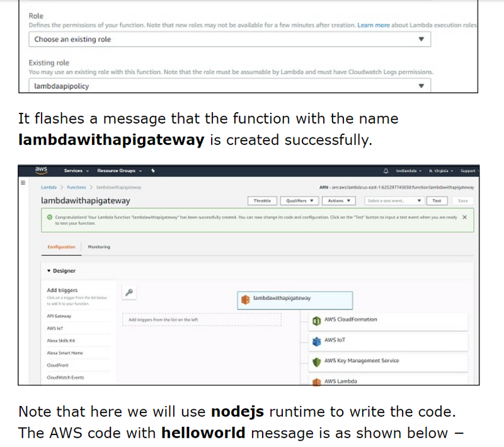Collapse the Designer section

tap(49, 271)
